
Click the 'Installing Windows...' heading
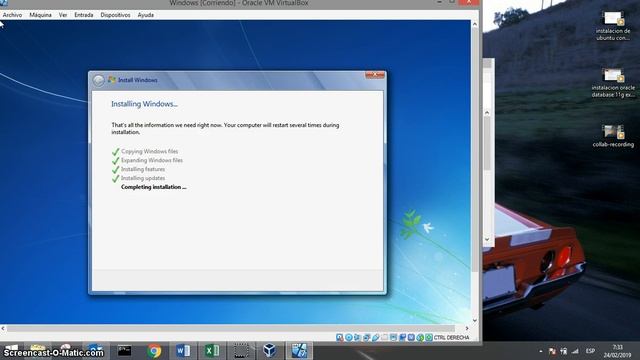(x=144, y=104)
